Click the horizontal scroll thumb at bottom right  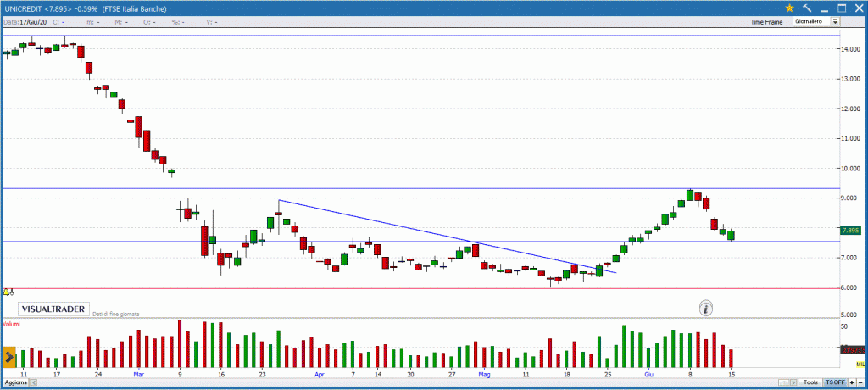(785, 383)
